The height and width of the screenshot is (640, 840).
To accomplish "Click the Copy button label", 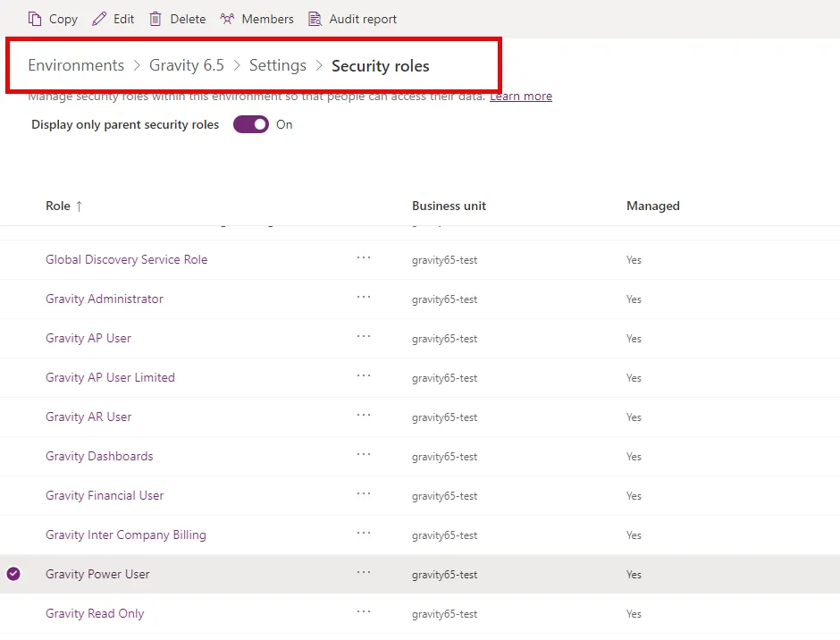I will 63,20.
